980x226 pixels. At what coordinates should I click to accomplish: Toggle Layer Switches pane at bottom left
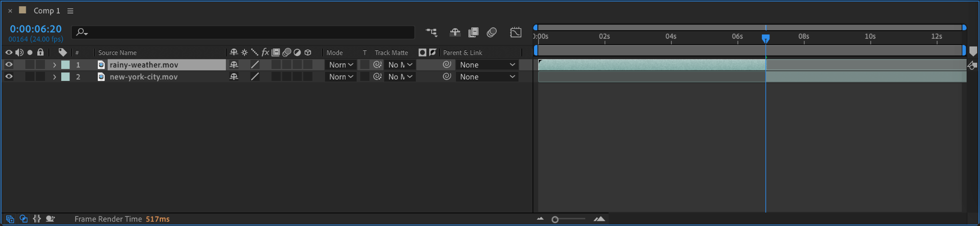tap(10, 219)
